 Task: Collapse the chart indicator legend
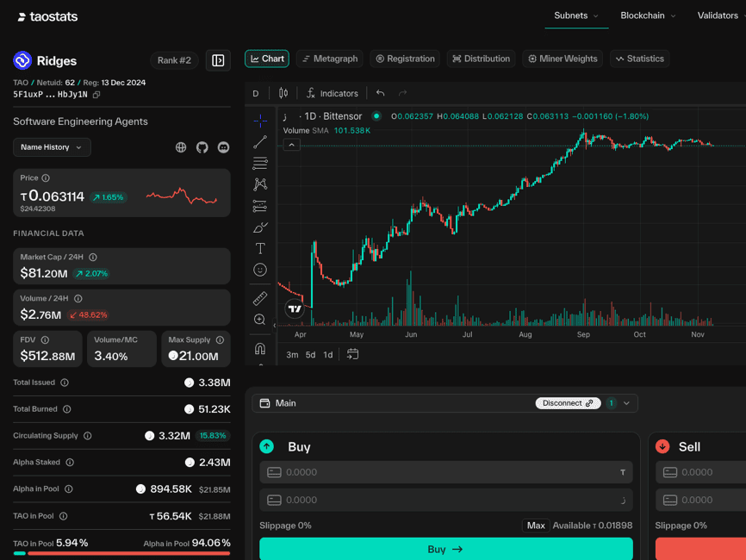[292, 145]
